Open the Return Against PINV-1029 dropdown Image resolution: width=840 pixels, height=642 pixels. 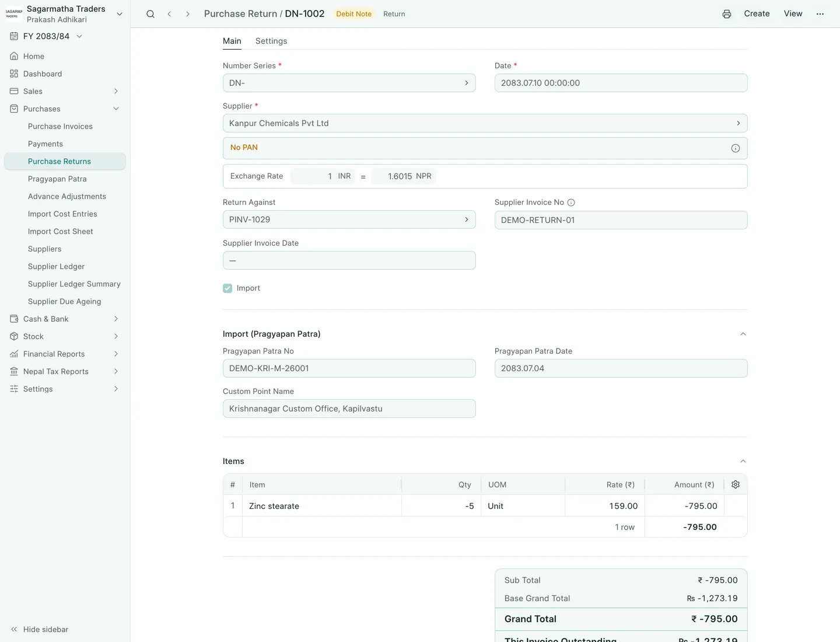point(349,219)
